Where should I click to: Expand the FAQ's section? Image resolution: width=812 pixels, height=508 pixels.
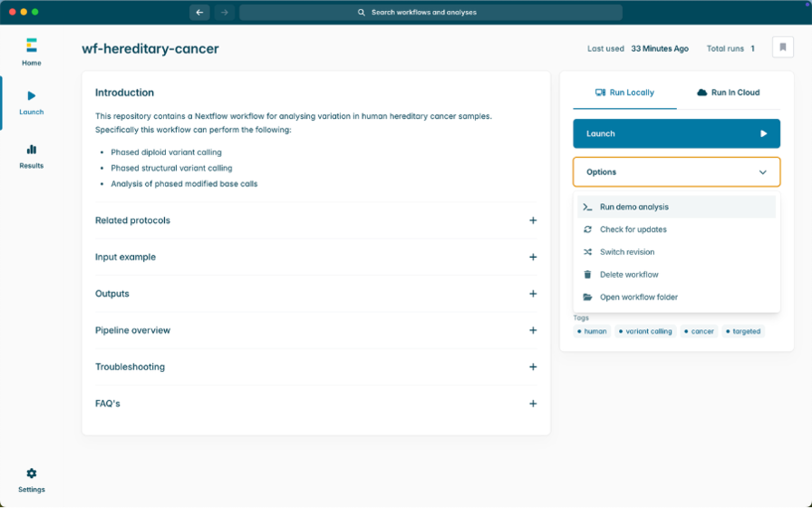[x=316, y=404]
